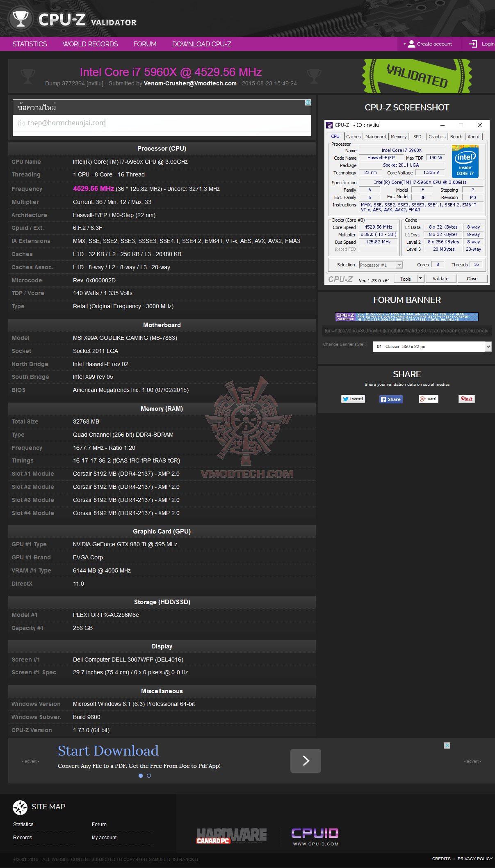Viewport: 495px width, 868px height.
Task: Click the CPU-Z Validator trophy logo
Action: [21, 19]
